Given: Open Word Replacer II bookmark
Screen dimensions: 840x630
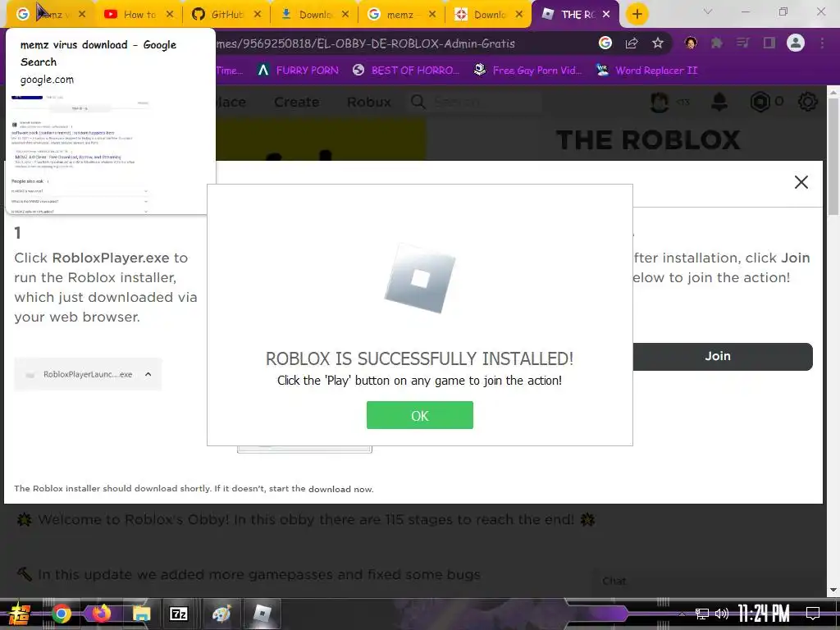Looking at the screenshot, I should (x=647, y=71).
